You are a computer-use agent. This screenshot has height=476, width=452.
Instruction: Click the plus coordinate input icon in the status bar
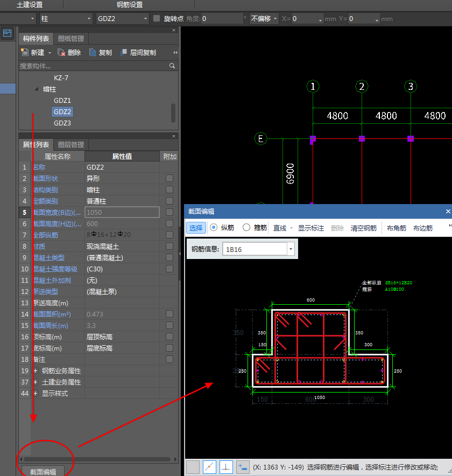coord(242,467)
